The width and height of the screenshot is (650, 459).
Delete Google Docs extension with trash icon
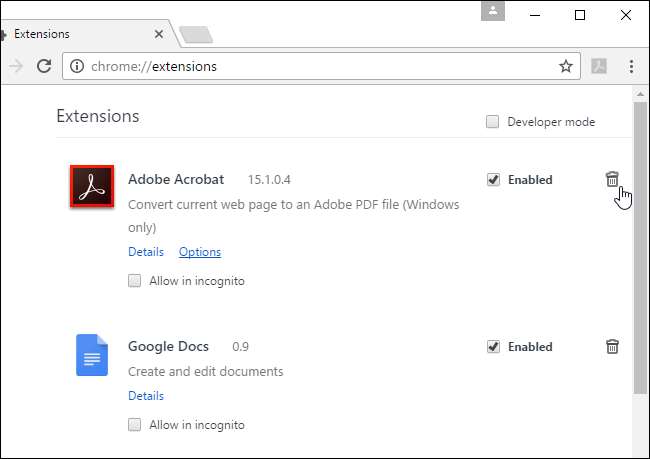(x=612, y=347)
